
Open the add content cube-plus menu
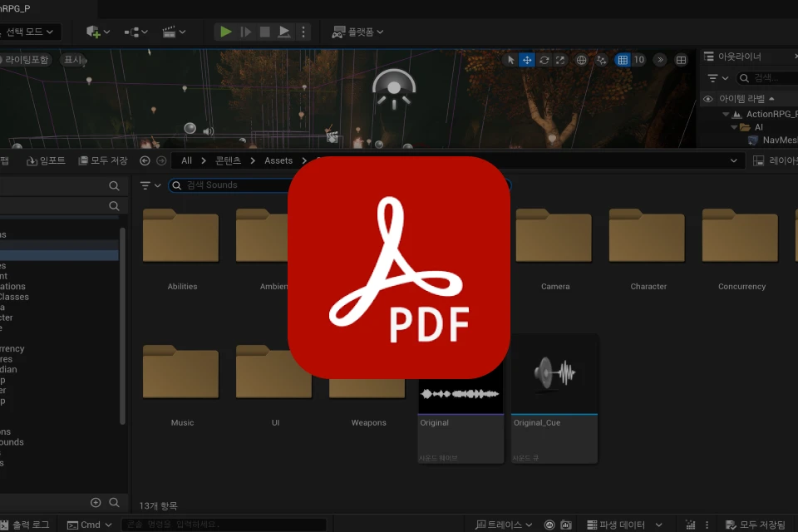98,32
